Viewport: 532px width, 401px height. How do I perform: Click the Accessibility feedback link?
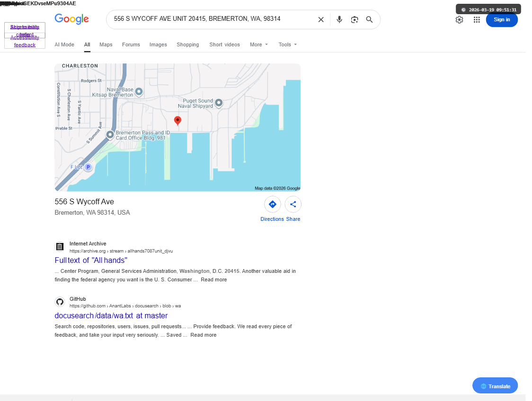pyautogui.click(x=25, y=41)
